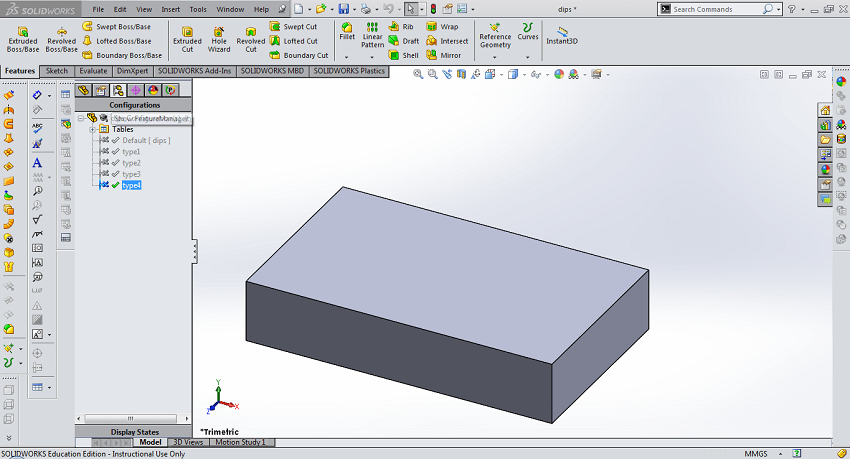Click the Print icon

[x=366, y=9]
